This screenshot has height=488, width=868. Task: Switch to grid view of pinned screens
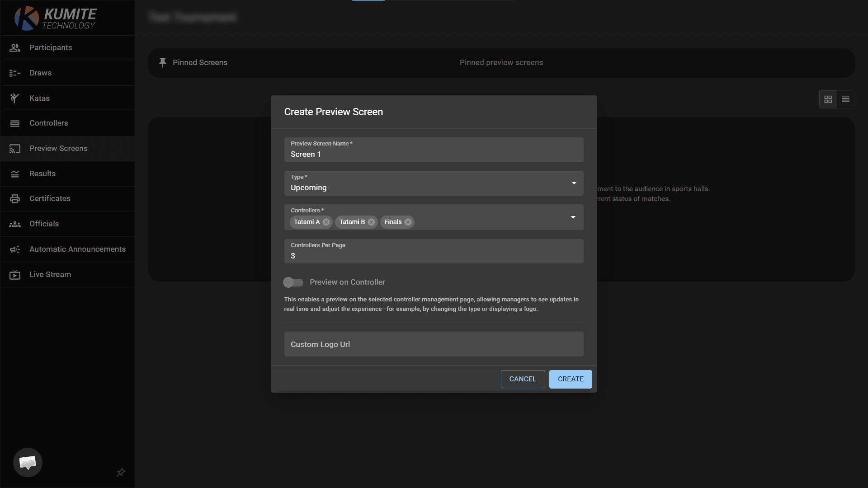[828, 99]
